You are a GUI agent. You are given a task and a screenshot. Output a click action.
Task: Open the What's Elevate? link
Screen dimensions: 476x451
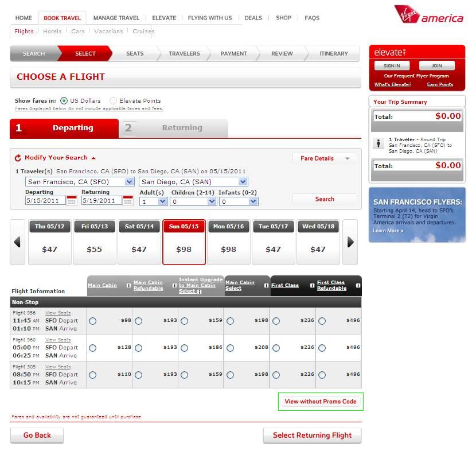pos(393,84)
